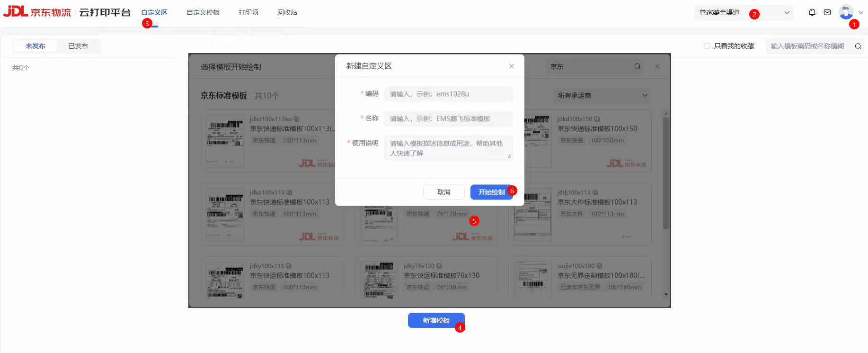Screen dimensions: 868x353
Task: Click the 开始绘制 button
Action: point(492,192)
